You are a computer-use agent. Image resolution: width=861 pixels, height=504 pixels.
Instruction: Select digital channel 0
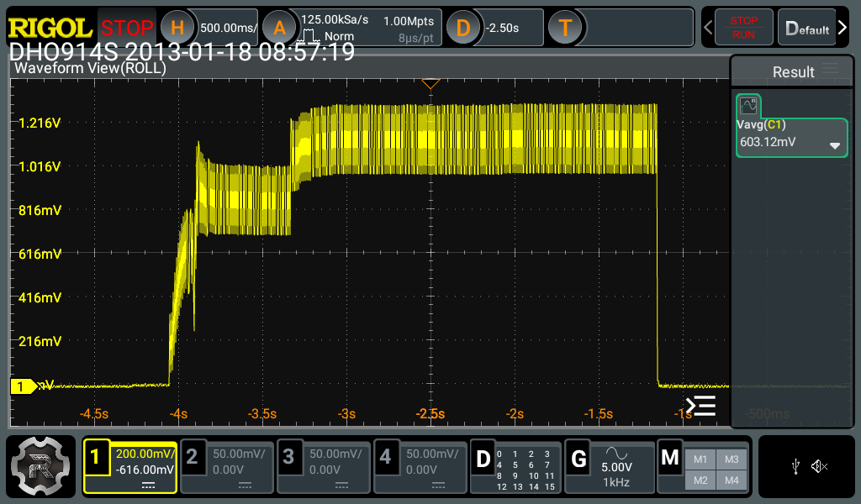pyautogui.click(x=499, y=454)
